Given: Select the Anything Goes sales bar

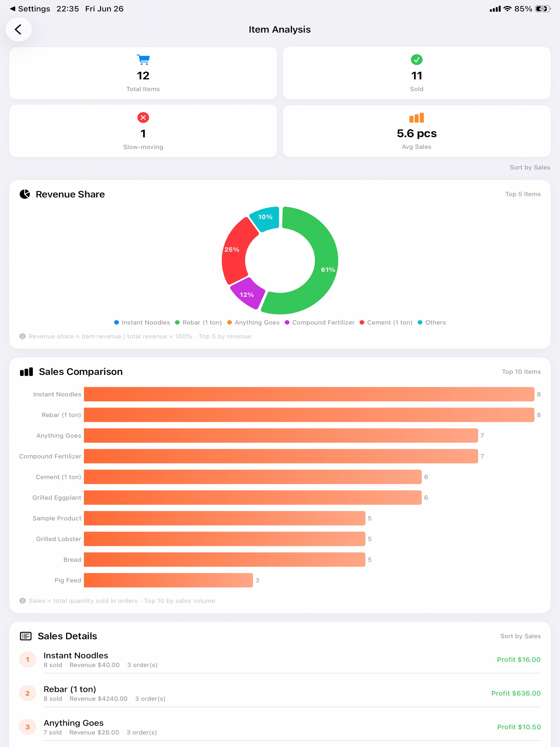Looking at the screenshot, I should pos(281,436).
